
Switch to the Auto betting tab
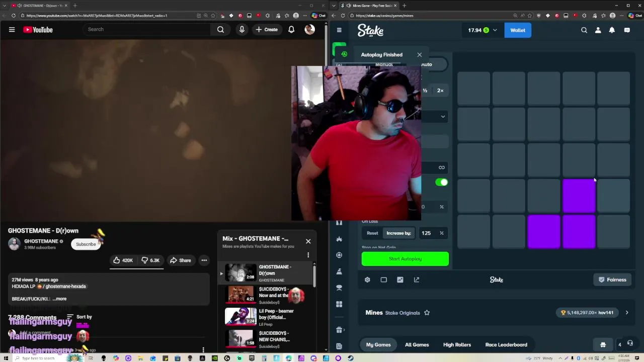(x=427, y=64)
